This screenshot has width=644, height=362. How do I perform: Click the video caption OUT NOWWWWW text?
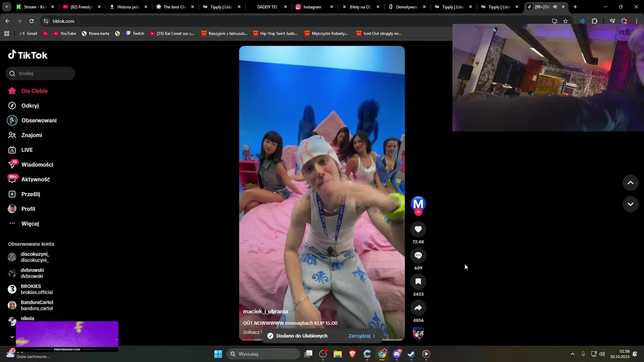pyautogui.click(x=290, y=323)
